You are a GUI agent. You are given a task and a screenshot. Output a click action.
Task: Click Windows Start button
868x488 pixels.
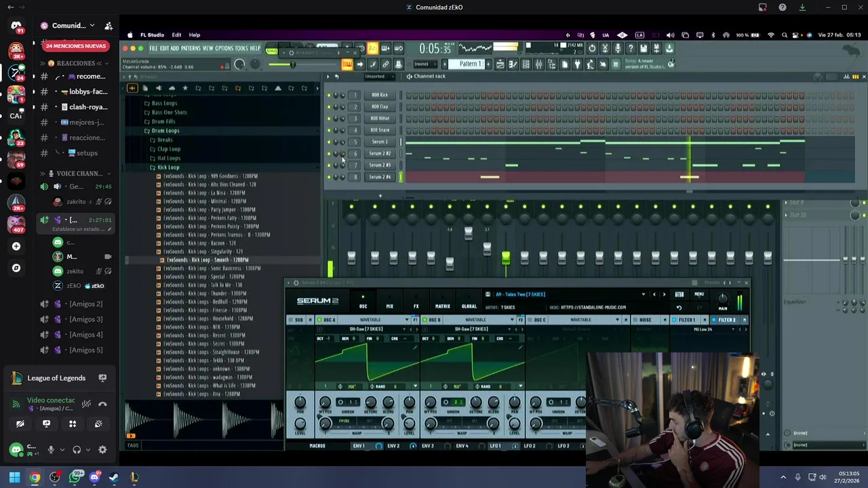point(14,477)
